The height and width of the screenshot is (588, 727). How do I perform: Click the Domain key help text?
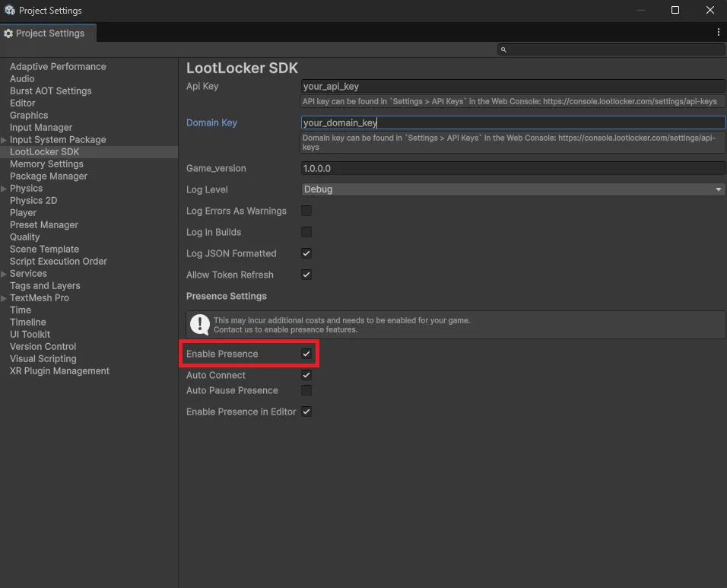pyautogui.click(x=513, y=142)
